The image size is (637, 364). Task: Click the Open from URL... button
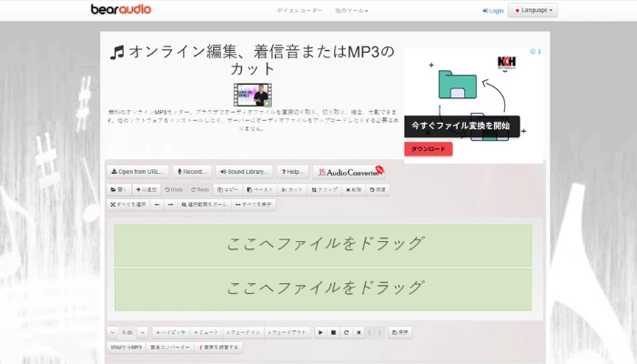137,172
